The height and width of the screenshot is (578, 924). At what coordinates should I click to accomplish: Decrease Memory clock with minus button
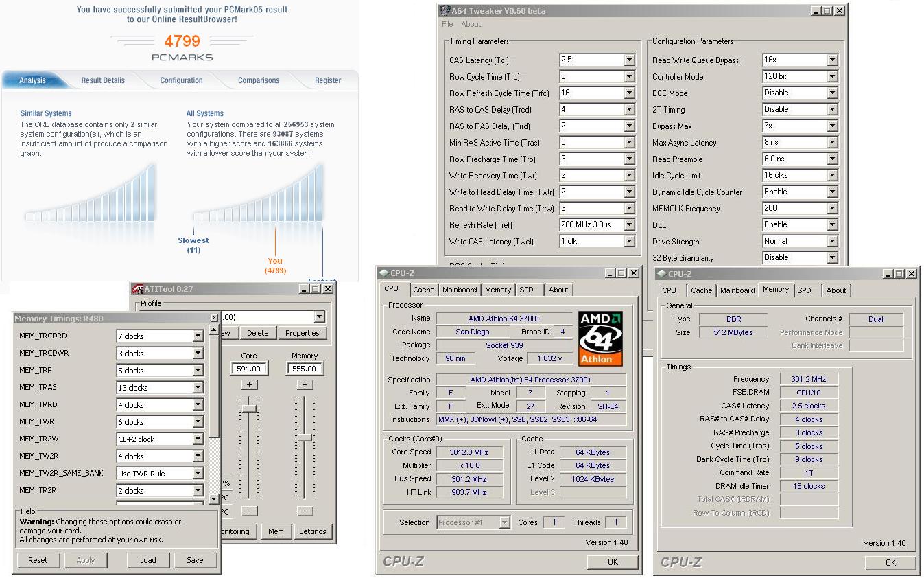click(x=305, y=511)
